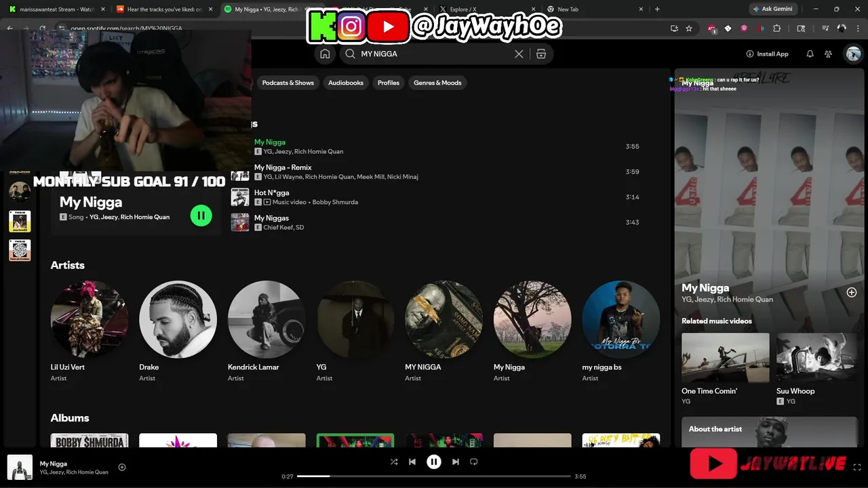The width and height of the screenshot is (868, 488).
Task: Clear the Spotify search field with X
Action: (x=519, y=54)
